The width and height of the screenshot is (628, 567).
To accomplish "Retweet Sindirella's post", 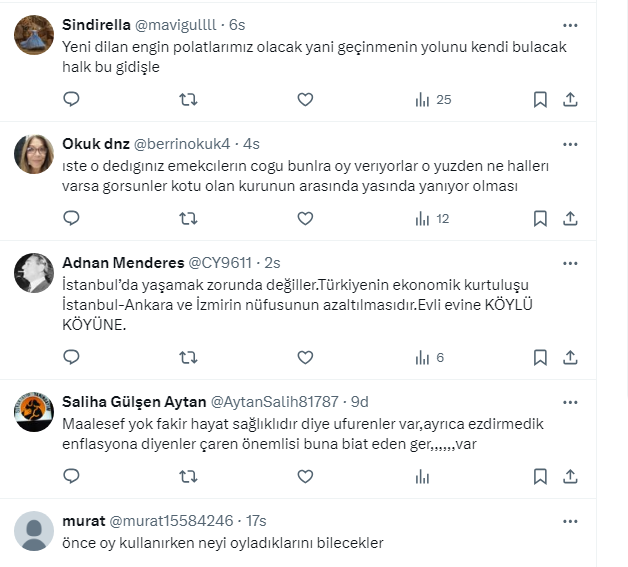I will pos(188,99).
